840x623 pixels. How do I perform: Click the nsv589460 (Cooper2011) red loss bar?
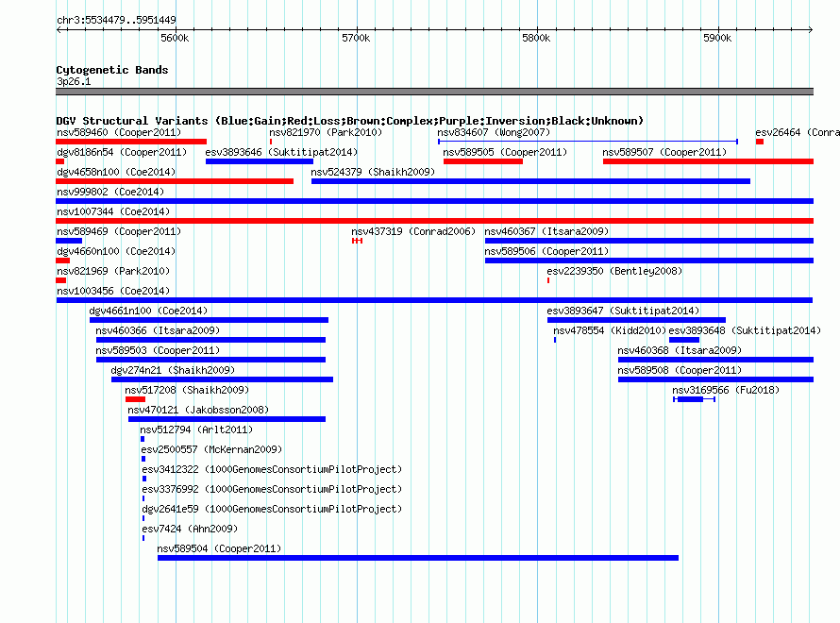(x=131, y=142)
